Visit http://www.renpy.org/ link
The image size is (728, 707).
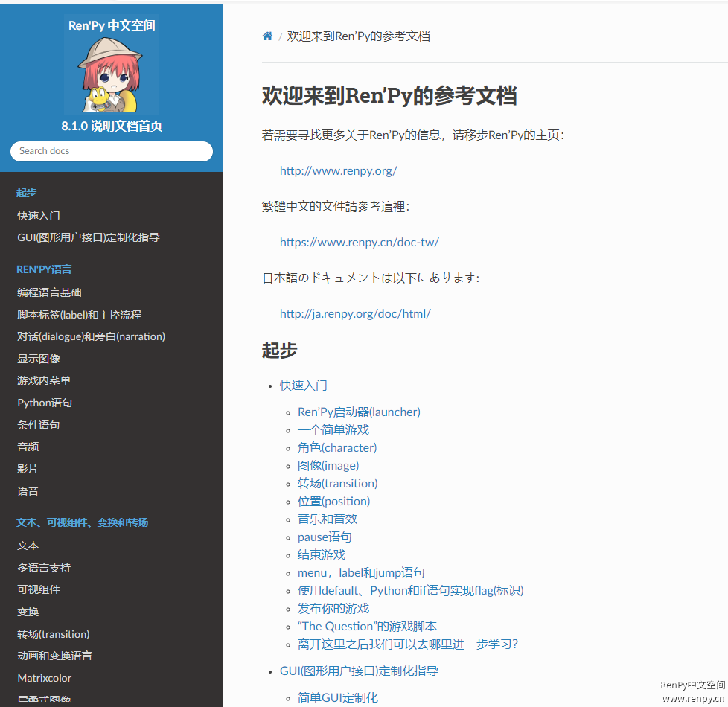339,171
